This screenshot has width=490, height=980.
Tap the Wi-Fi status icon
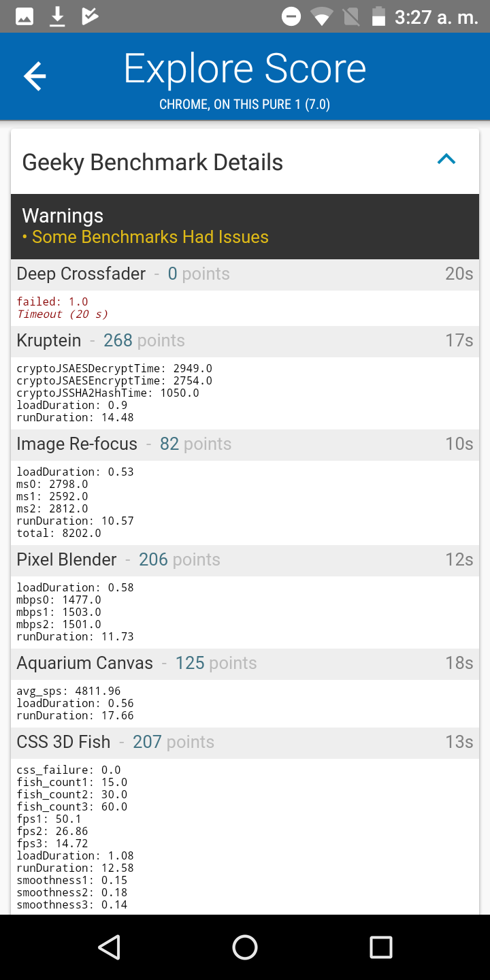pyautogui.click(x=321, y=16)
